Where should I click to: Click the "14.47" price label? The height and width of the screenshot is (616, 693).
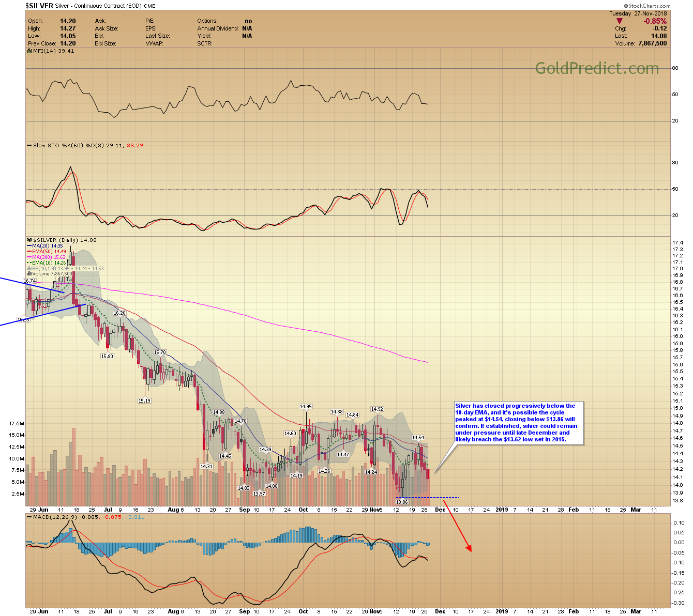(x=343, y=455)
